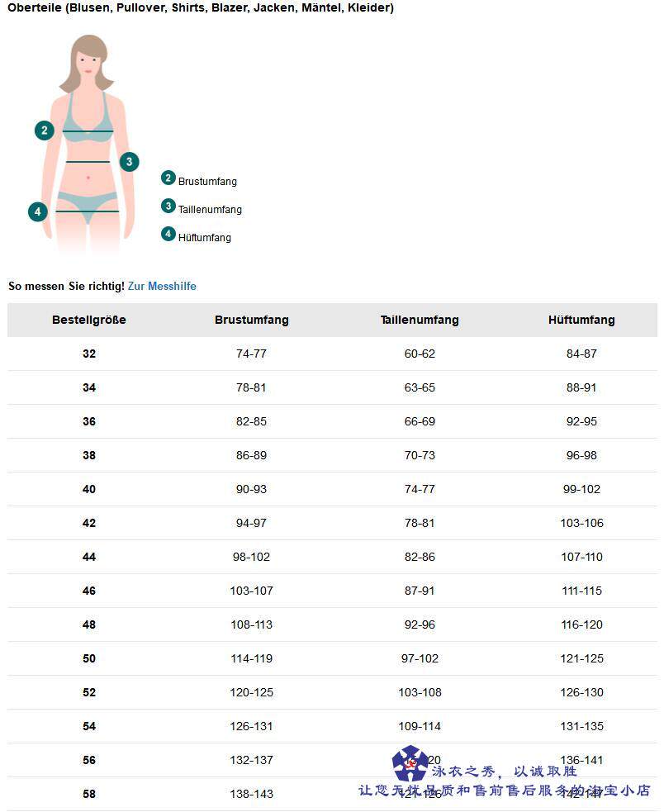Select size 58 in the Bestellgröße column
This screenshot has width=664, height=812.
click(89, 795)
